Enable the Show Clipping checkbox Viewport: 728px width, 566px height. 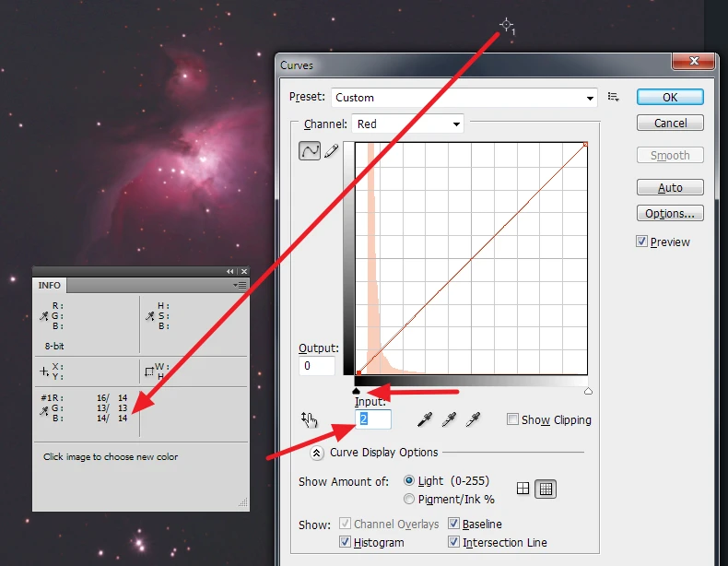pos(512,420)
